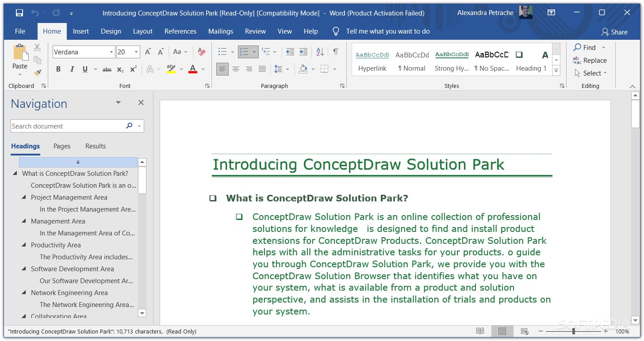Click the Paste clipboard icon

[x=20, y=52]
